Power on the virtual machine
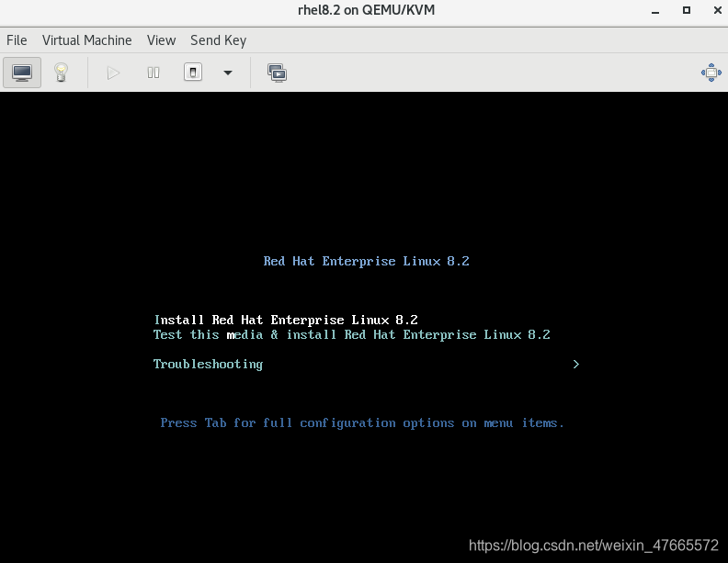This screenshot has width=728, height=563. (x=113, y=73)
